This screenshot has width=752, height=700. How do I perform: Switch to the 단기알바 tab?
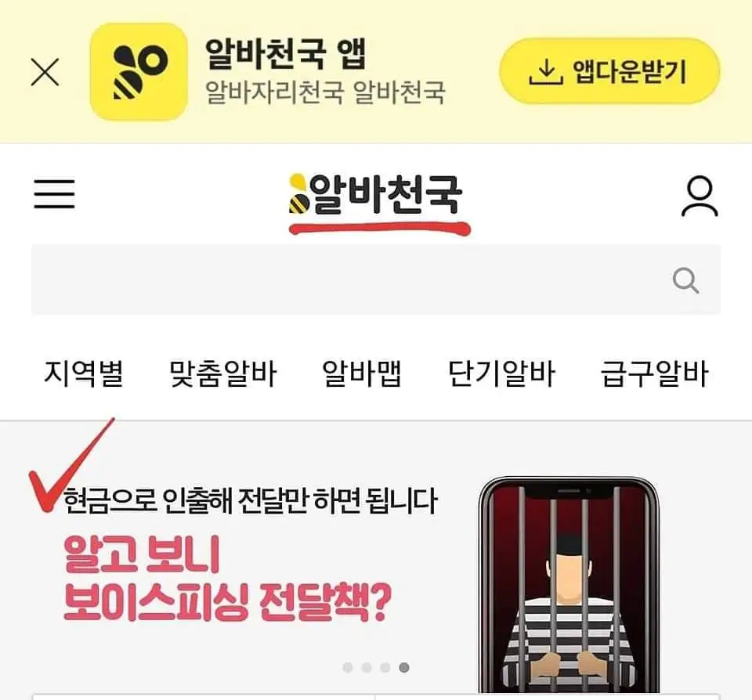[501, 373]
